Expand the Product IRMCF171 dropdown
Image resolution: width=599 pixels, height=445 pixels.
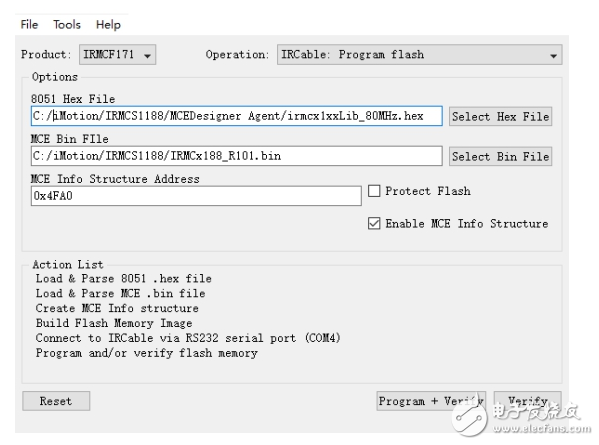pyautogui.click(x=117, y=55)
